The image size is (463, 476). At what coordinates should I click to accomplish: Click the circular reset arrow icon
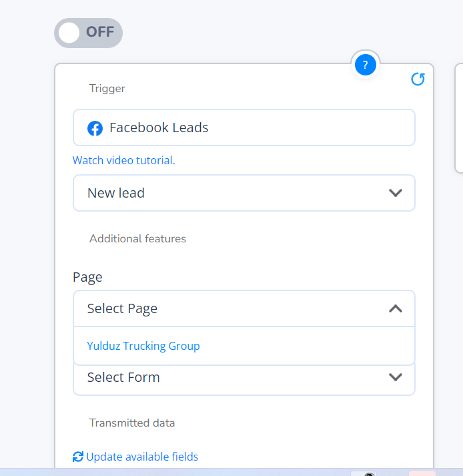(418, 79)
